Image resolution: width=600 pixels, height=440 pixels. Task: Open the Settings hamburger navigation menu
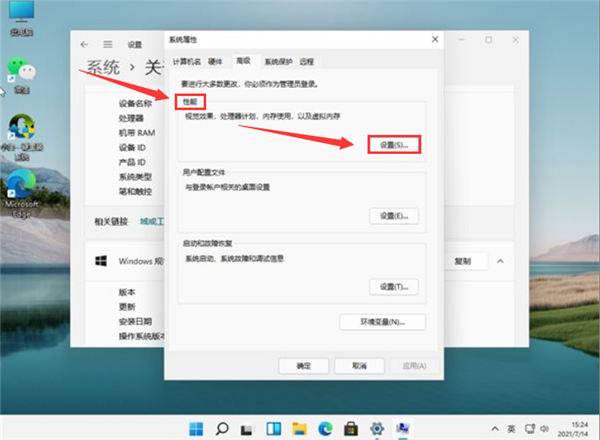[108, 44]
